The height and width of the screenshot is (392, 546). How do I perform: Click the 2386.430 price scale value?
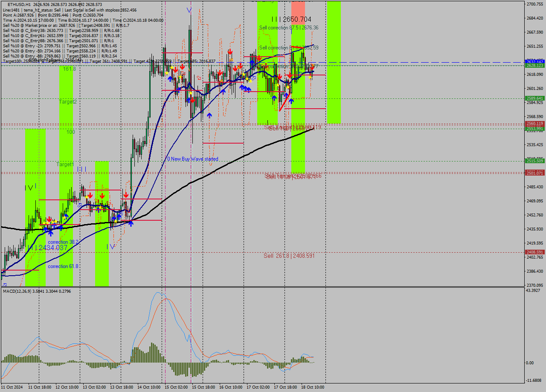tap(534, 271)
